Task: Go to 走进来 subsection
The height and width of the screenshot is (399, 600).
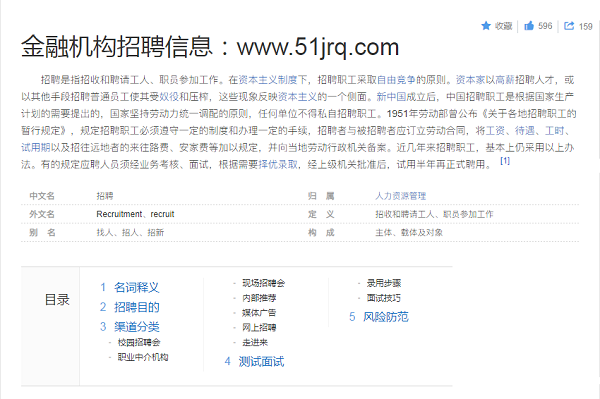Action: tap(255, 343)
